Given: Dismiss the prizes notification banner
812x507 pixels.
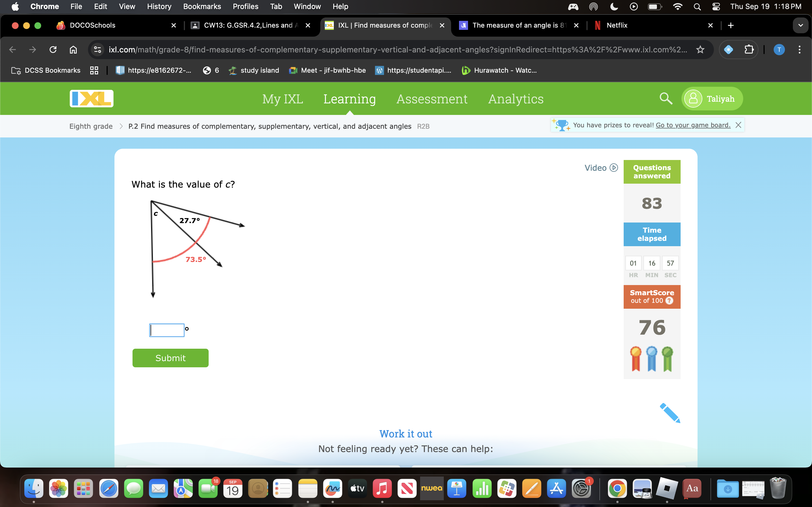Looking at the screenshot, I should coord(738,125).
